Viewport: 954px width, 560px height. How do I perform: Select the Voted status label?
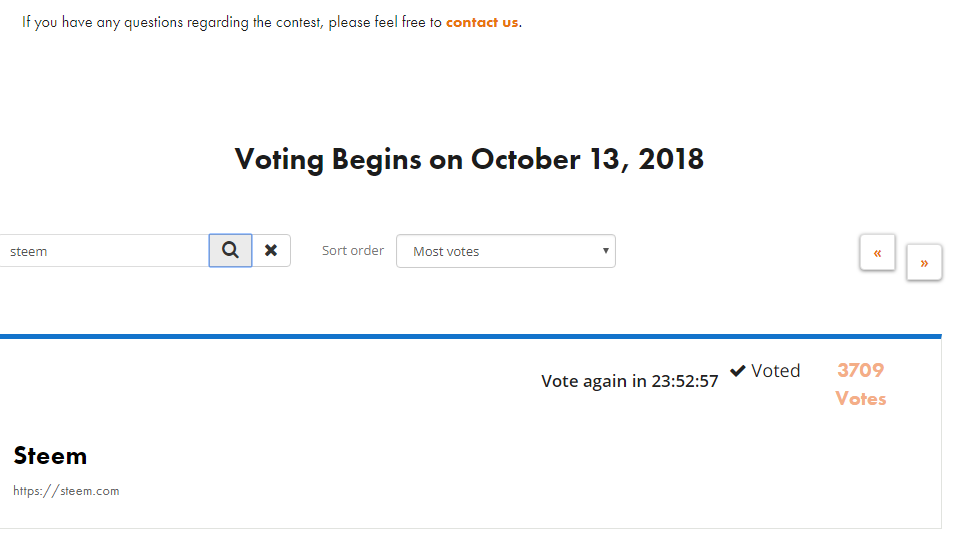pyautogui.click(x=776, y=371)
